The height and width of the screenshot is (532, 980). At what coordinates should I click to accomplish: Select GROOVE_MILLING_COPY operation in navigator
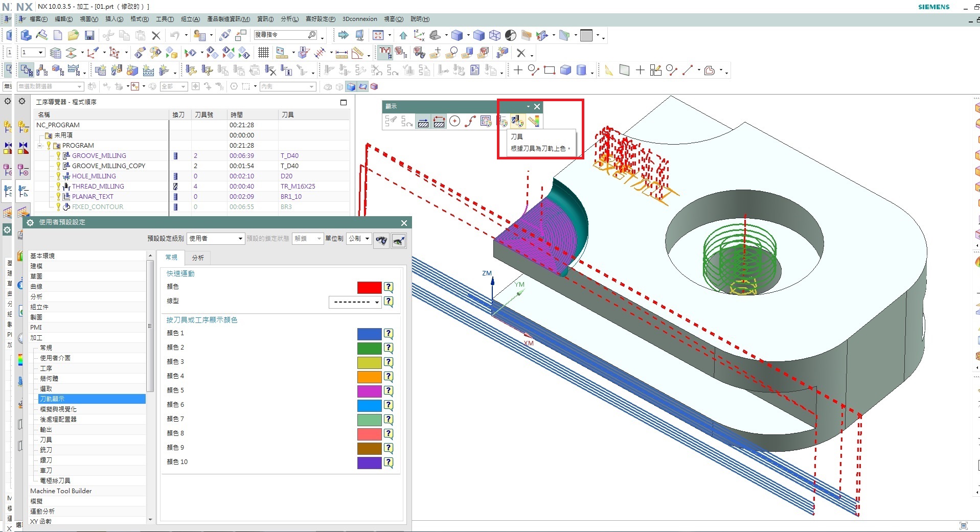point(108,166)
